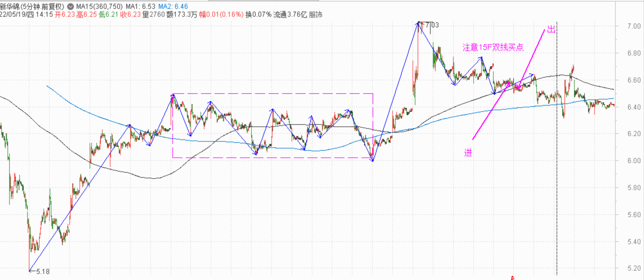Click the high price 高6.25
The image size is (644, 280).
(87, 15)
